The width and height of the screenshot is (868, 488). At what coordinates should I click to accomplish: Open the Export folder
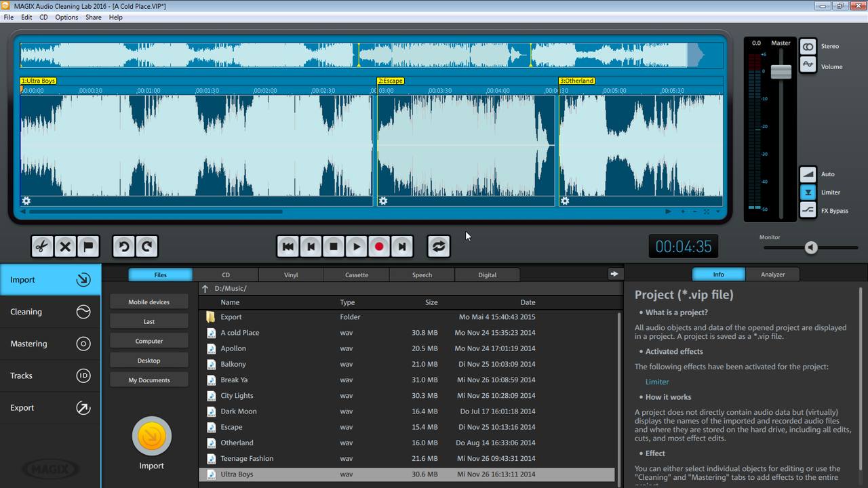[x=407, y=317]
